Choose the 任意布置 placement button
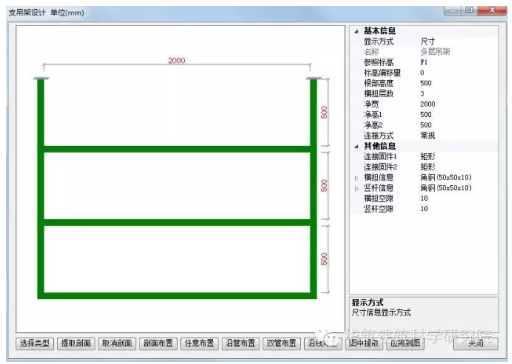The height and width of the screenshot is (364, 512). (x=199, y=343)
